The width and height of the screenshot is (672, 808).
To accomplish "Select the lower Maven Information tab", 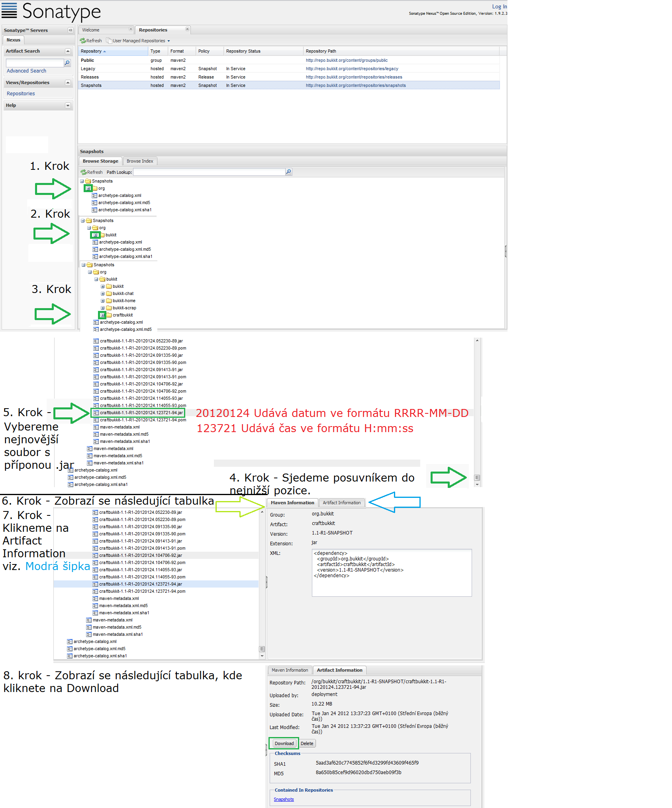I will coord(290,670).
